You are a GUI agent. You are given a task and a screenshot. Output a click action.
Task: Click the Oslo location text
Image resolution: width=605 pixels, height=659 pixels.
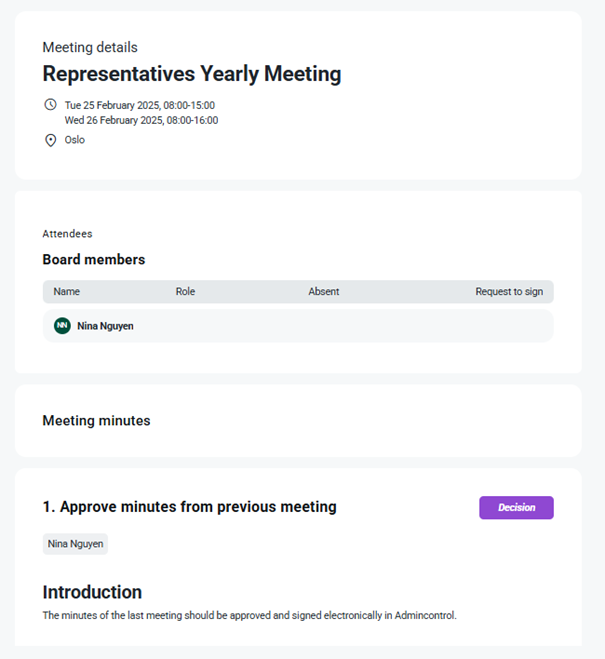click(x=75, y=140)
